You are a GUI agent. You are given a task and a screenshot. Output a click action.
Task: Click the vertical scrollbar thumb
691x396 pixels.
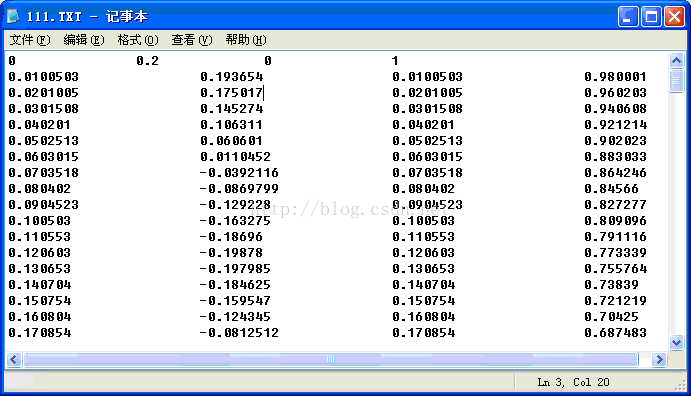676,80
